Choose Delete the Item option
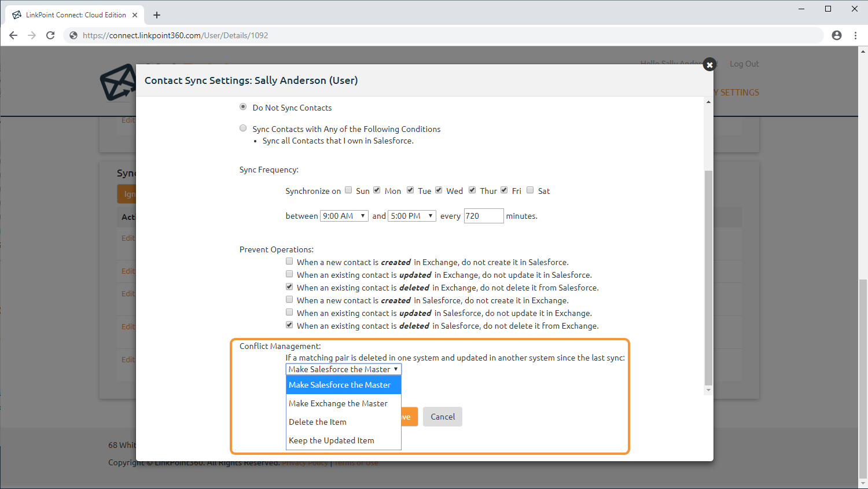868x489 pixels. click(x=344, y=422)
